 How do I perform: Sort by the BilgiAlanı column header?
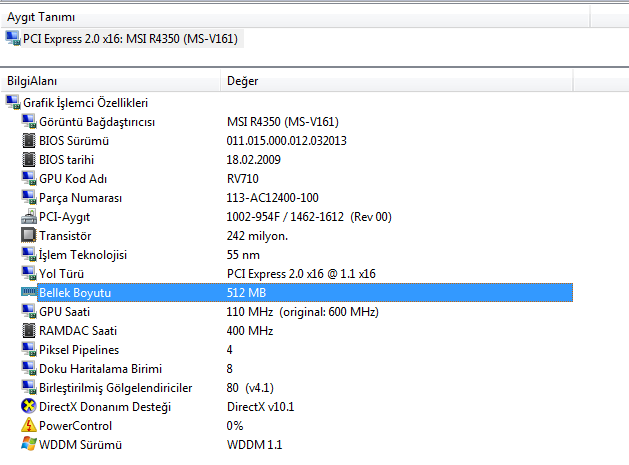110,81
